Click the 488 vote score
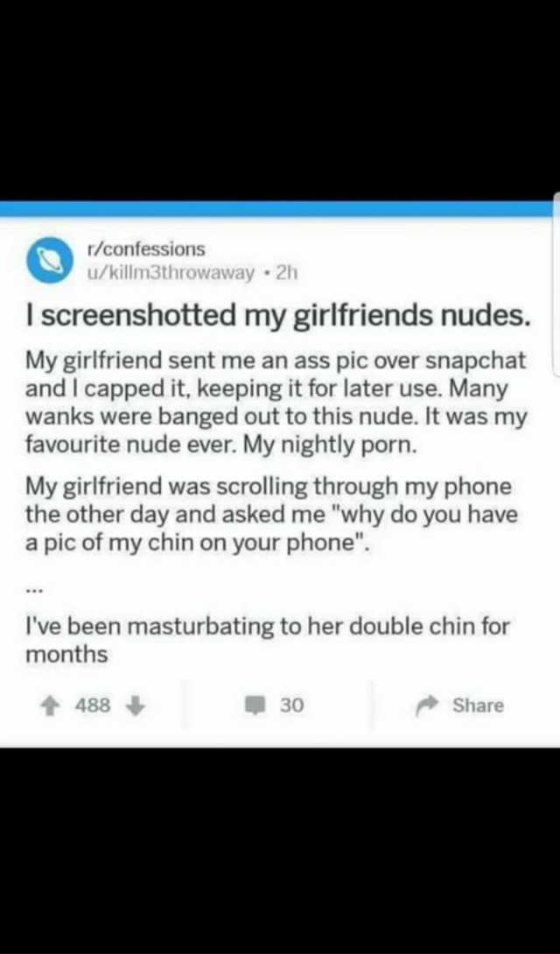The image size is (560, 954). tap(93, 705)
